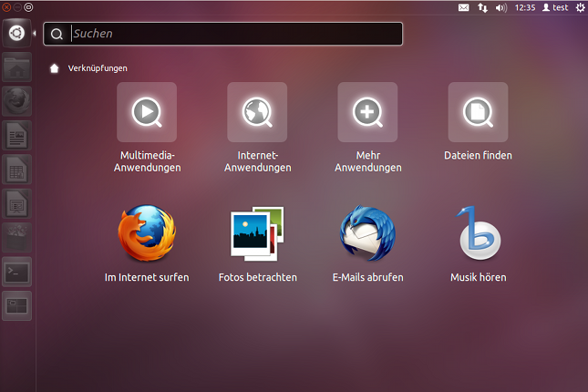The image size is (588, 392).
Task: Click the magnifier icon in search bar
Action: [x=57, y=34]
